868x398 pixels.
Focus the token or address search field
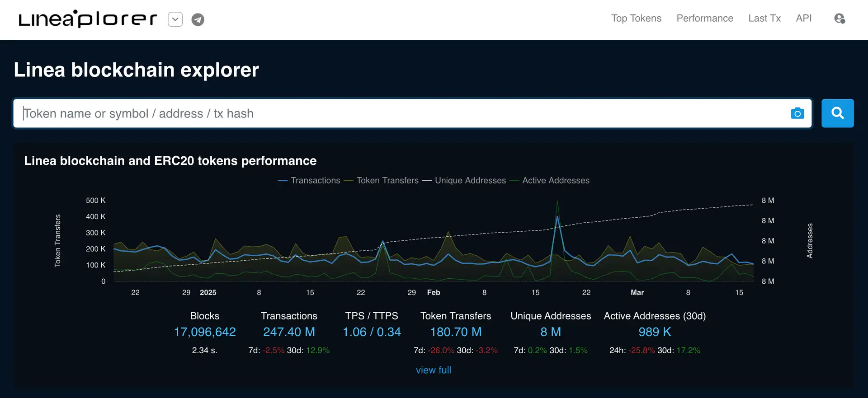(398, 113)
